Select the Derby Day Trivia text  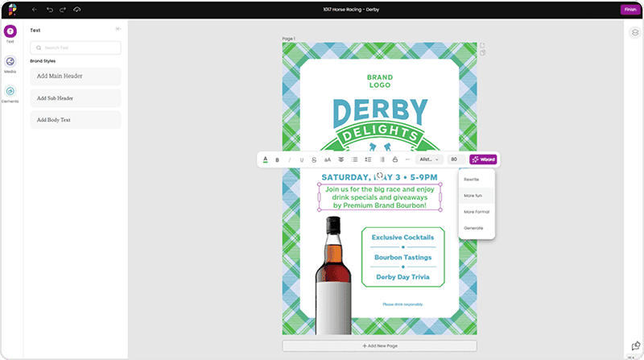coord(403,277)
